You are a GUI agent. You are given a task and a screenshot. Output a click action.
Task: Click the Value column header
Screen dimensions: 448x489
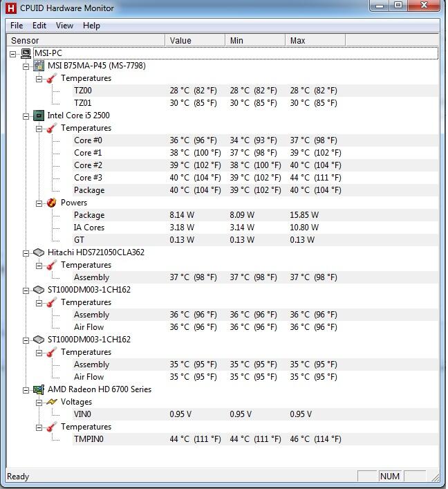click(x=195, y=41)
